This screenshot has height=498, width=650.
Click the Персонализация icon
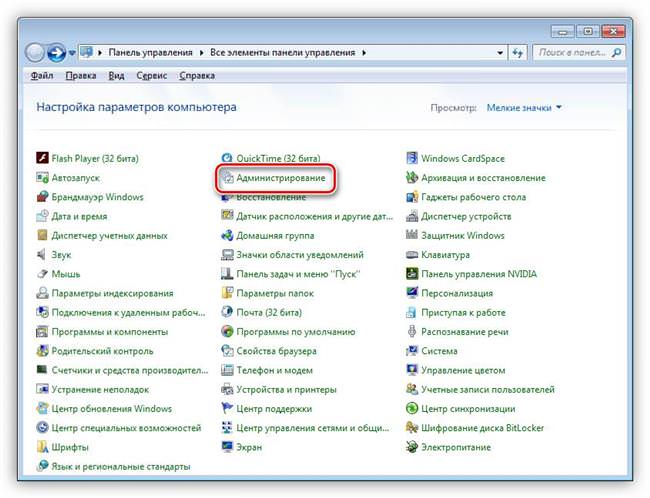point(412,293)
